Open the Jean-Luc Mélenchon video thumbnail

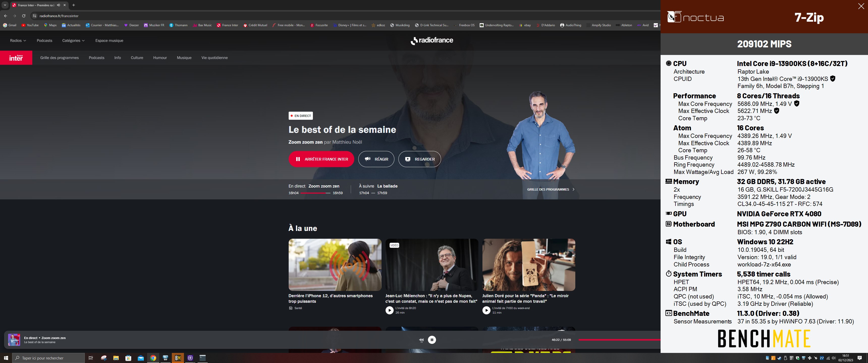click(x=432, y=265)
